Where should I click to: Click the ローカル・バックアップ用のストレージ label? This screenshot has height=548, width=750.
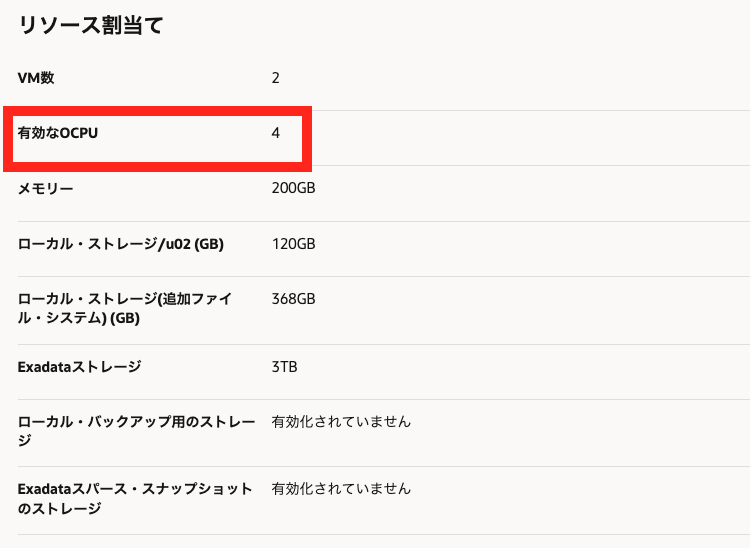tap(136, 422)
